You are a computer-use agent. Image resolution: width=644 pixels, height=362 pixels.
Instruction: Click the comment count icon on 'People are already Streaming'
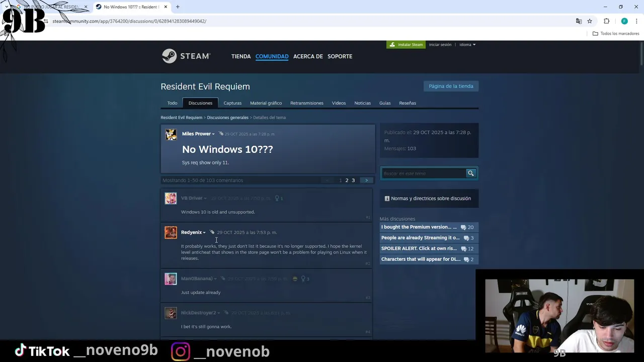(x=466, y=238)
